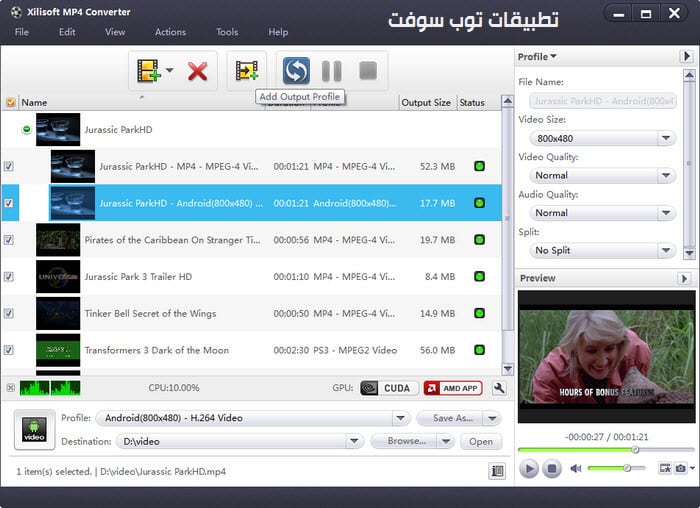This screenshot has width=700, height=508.
Task: Click the Save As... button
Action: pyautogui.click(x=452, y=418)
